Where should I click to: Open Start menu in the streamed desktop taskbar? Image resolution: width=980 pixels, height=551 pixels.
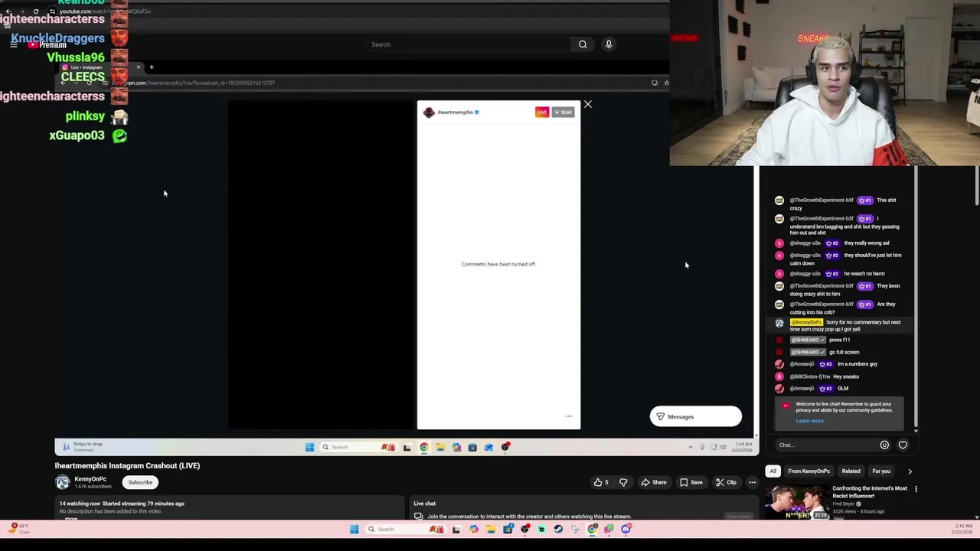tap(309, 447)
